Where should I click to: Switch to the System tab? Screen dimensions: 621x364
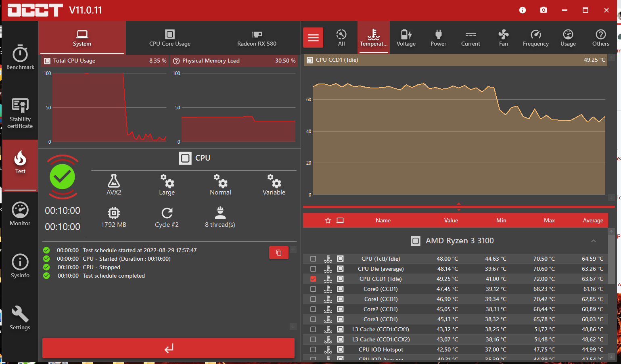click(82, 38)
